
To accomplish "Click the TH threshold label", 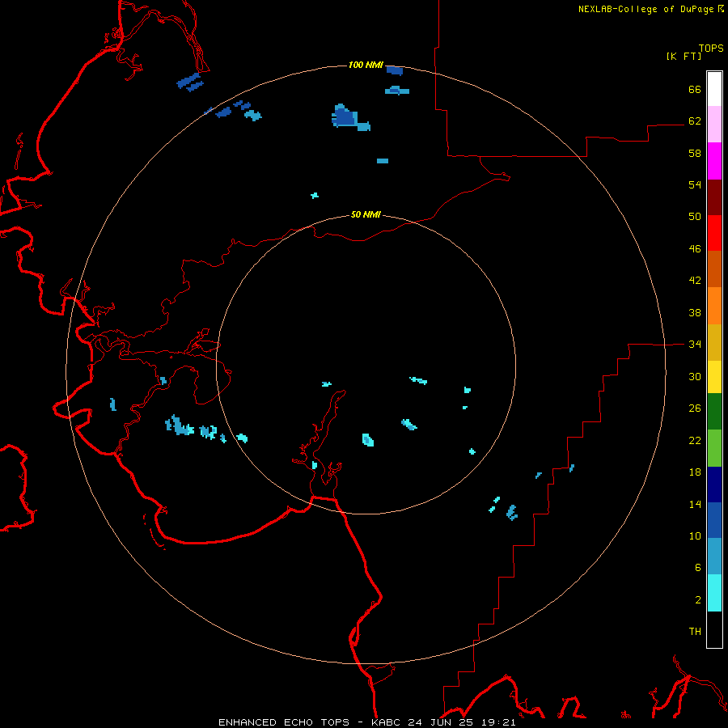I will [695, 632].
